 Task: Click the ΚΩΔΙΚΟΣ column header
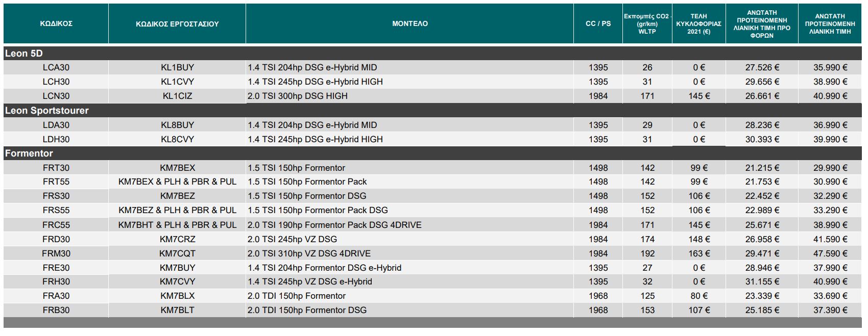point(56,24)
